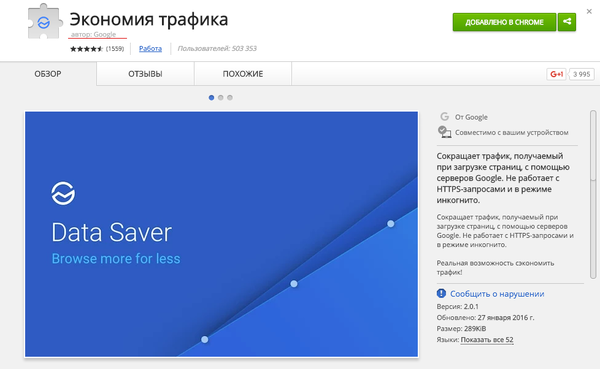Click the От Google label
This screenshot has height=369, width=600.
tap(471, 117)
